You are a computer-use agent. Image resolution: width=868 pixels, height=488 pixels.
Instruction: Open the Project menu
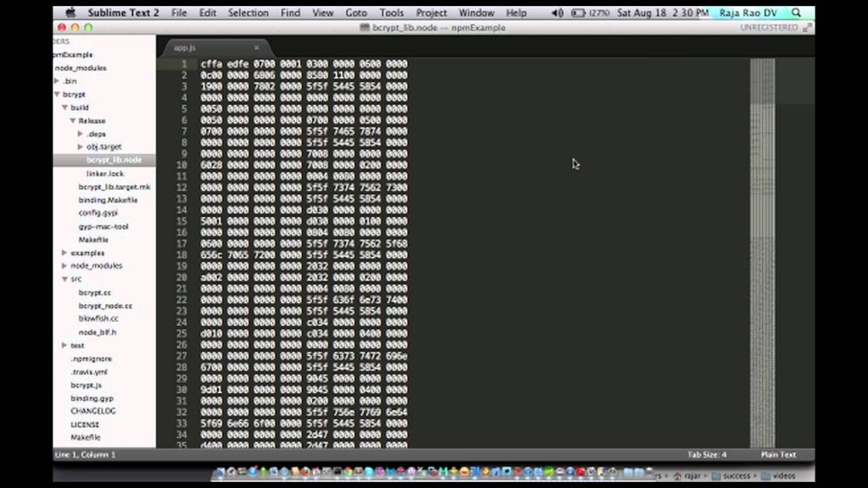click(x=431, y=13)
